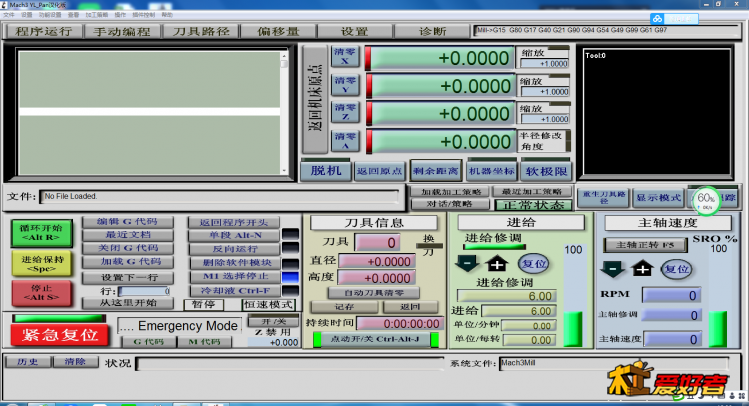Click 记存 remember button
This screenshot has height=406, width=749.
click(x=344, y=307)
